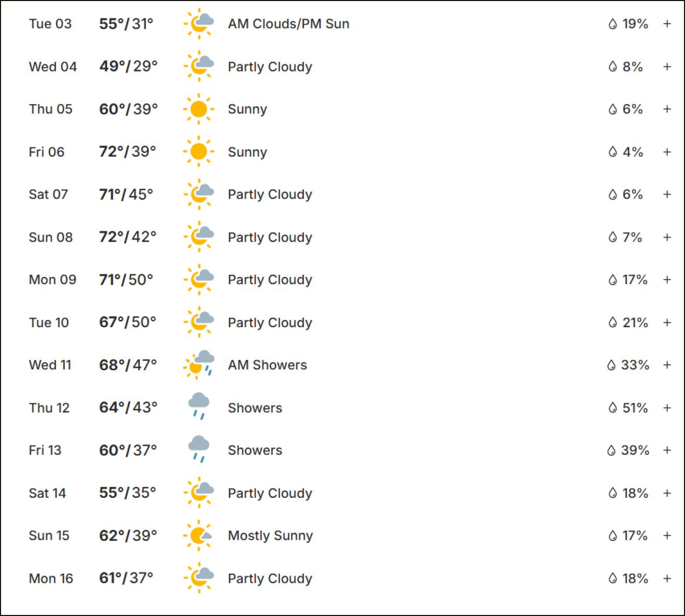
Task: Click the Tue 10 temperature 67°/50°
Action: pyautogui.click(x=128, y=322)
